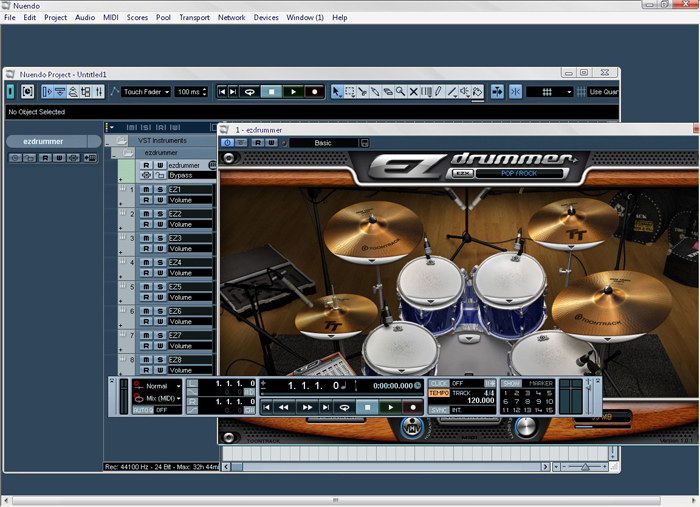Collapse the ezdrummer folder track

point(115,154)
